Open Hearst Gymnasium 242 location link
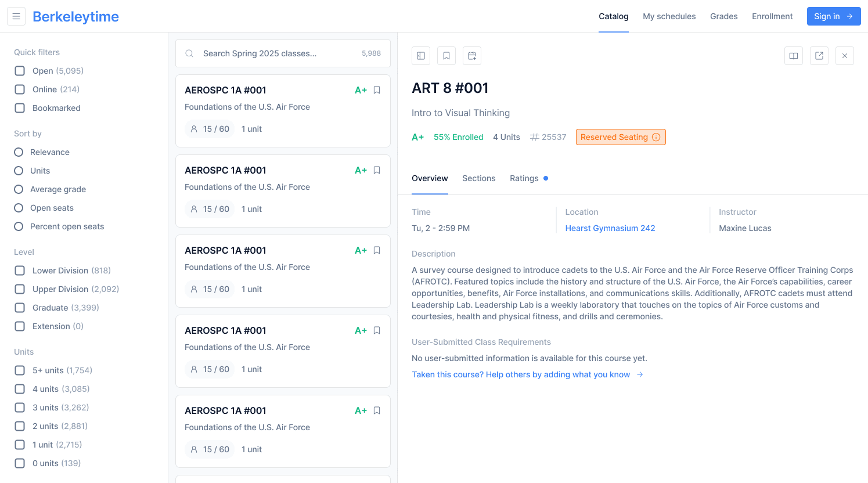The height and width of the screenshot is (483, 868). (x=610, y=228)
